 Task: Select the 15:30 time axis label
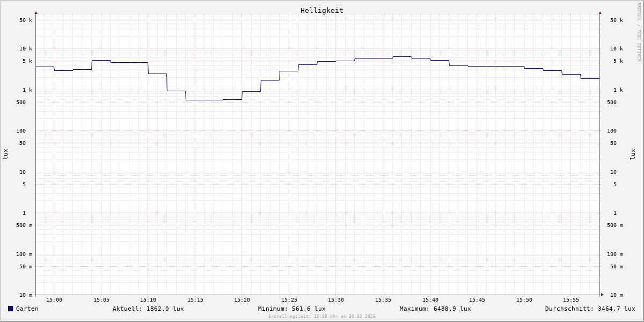tap(336, 300)
